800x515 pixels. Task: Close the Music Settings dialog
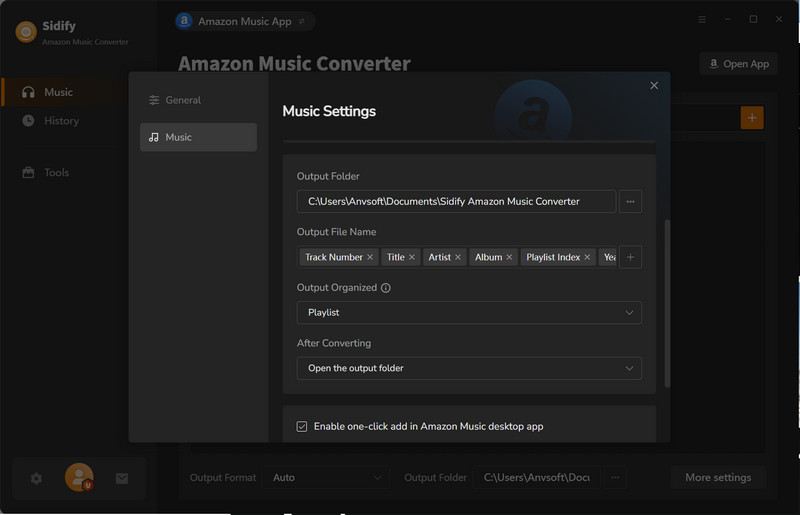click(x=654, y=86)
